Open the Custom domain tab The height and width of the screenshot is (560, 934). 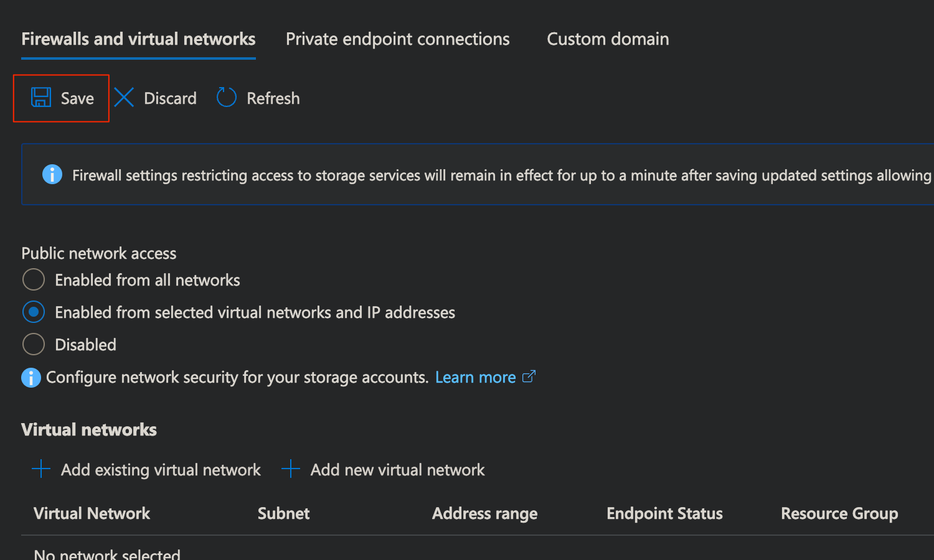pos(608,39)
